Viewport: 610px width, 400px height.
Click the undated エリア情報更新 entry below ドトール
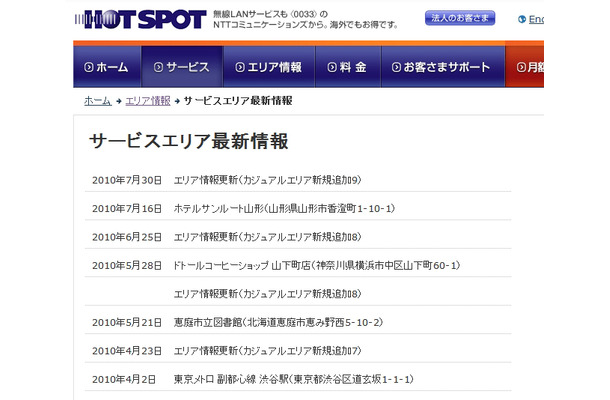pos(267,294)
